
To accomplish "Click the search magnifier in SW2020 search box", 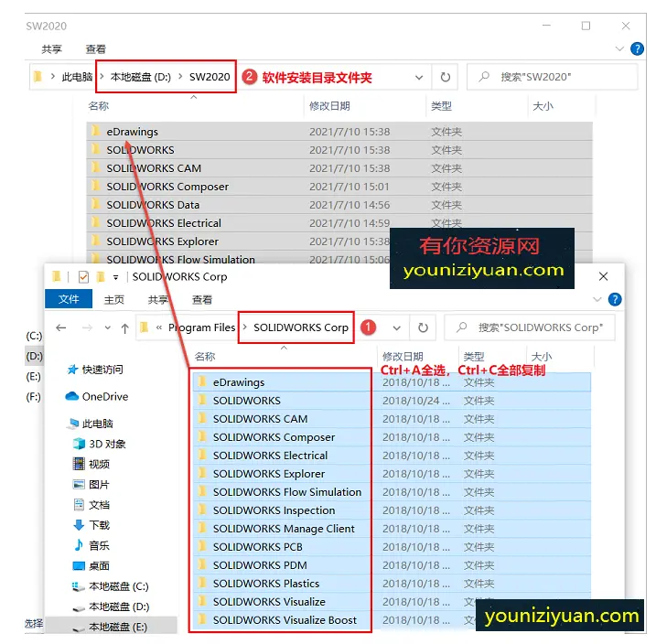I will pyautogui.click(x=484, y=77).
